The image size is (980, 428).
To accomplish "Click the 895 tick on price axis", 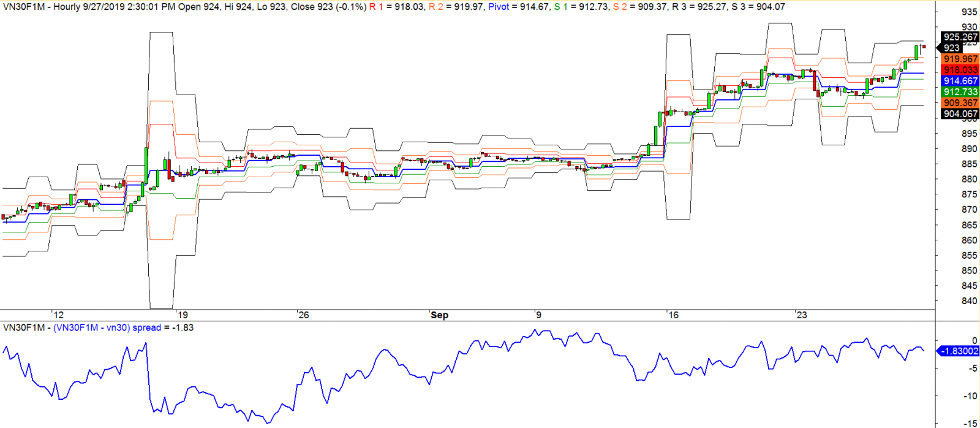I will 970,134.
